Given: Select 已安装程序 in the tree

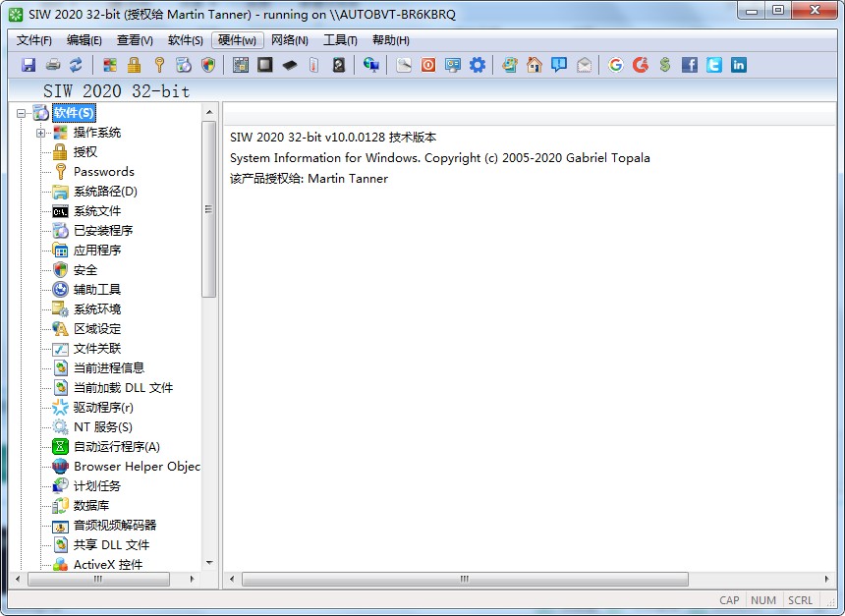Looking at the screenshot, I should [x=102, y=231].
